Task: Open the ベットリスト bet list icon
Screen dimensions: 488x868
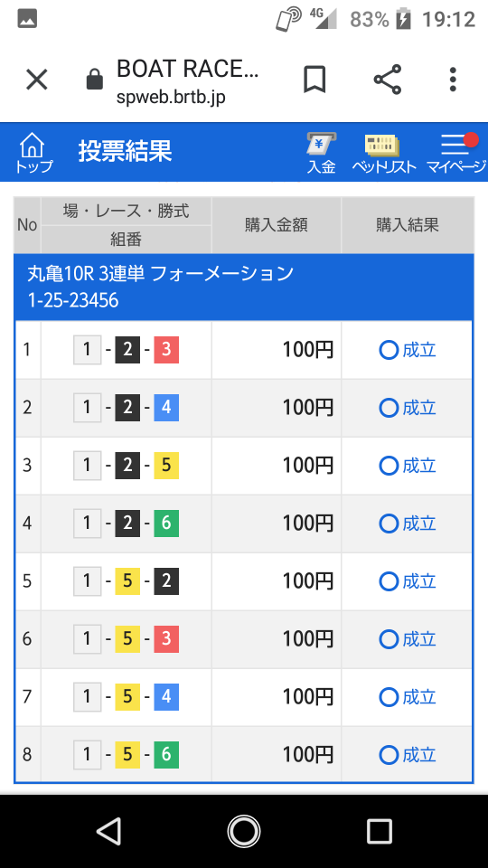Action: point(383,153)
